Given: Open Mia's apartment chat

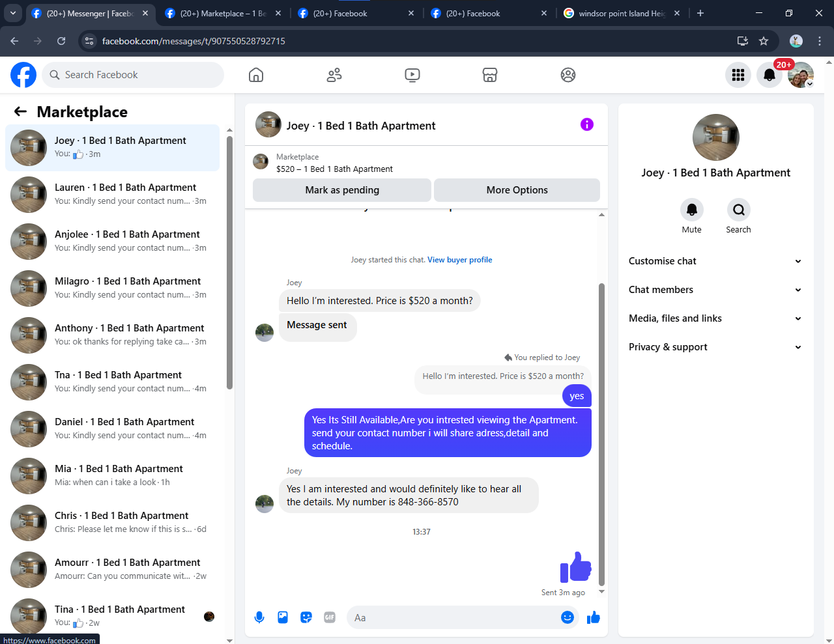Looking at the screenshot, I should pos(113,476).
